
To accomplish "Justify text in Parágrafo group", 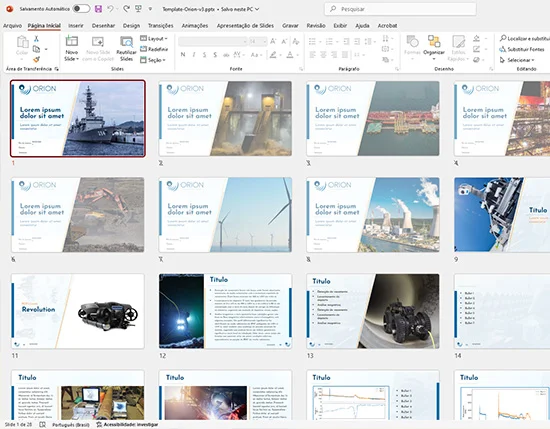I will coord(345,55).
